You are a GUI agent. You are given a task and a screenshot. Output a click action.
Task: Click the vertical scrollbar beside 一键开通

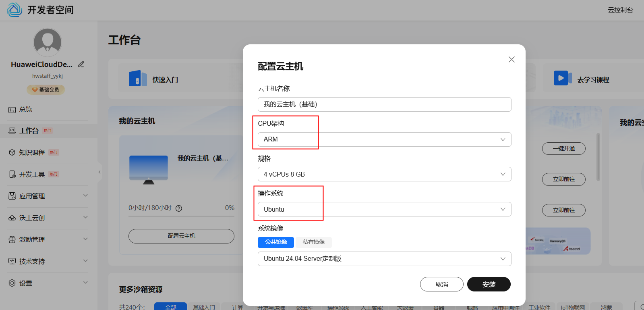(598, 157)
